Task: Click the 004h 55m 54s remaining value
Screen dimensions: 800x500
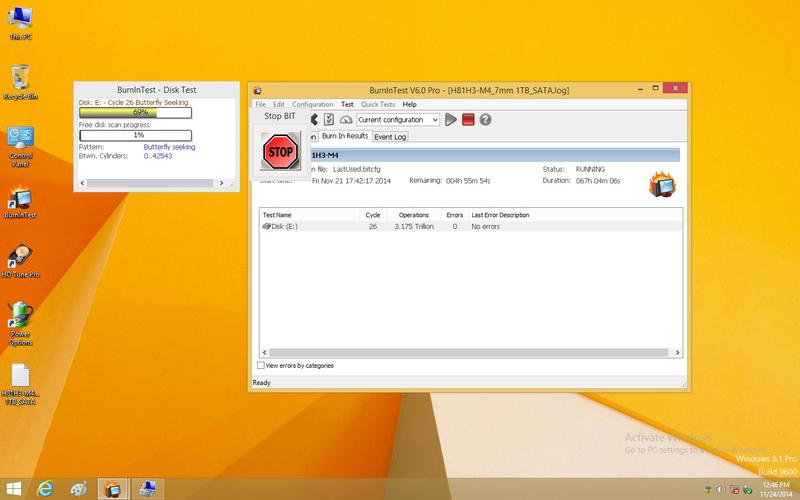Action: [x=468, y=181]
